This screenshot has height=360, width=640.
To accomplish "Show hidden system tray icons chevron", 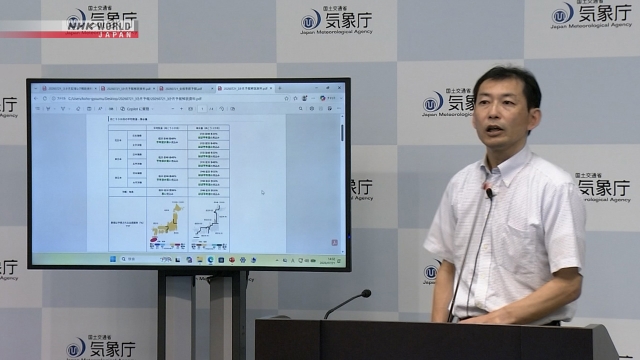I will click(x=277, y=260).
